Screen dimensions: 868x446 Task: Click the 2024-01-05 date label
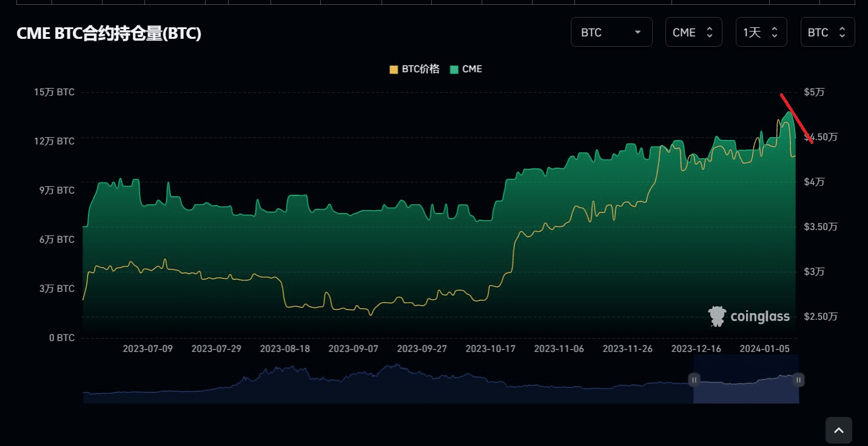765,349
